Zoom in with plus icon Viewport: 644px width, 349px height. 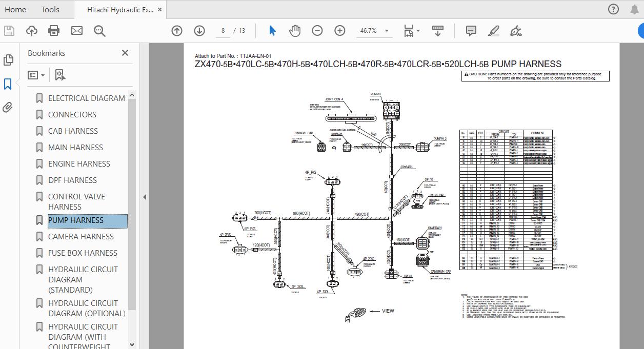point(340,31)
